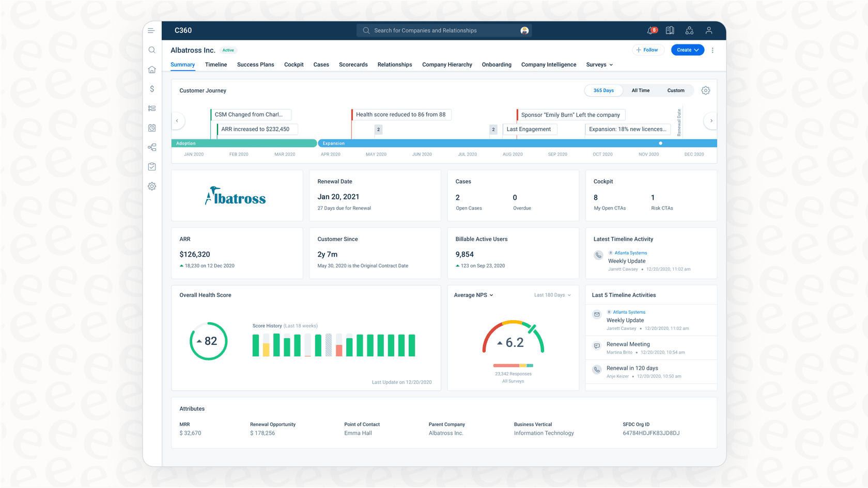Select the 365 Days filter option
Image resolution: width=868 pixels, height=488 pixels.
pos(603,90)
